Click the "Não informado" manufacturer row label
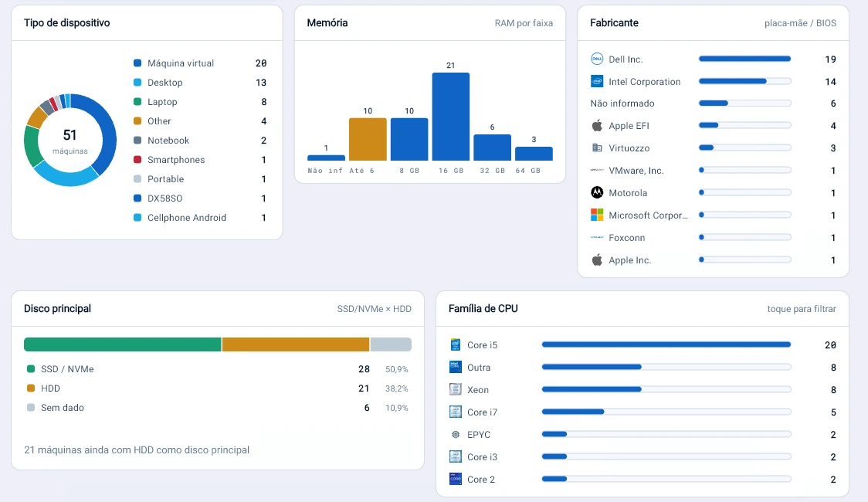Viewport: 868px width, 502px height. tap(622, 103)
